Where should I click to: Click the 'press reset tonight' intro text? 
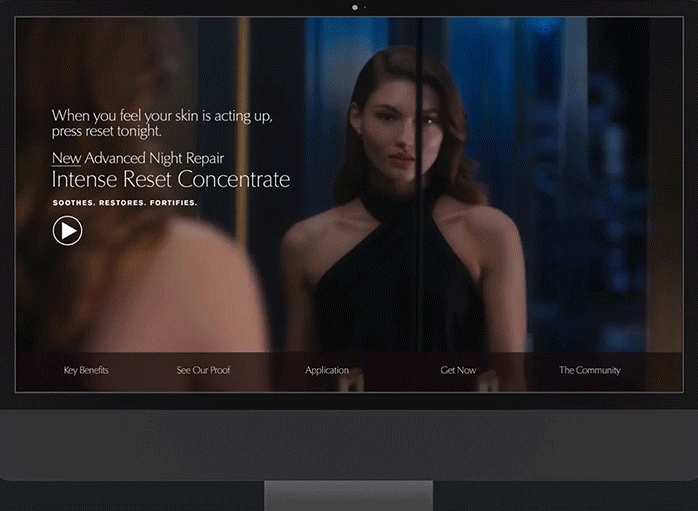pyautogui.click(x=106, y=131)
